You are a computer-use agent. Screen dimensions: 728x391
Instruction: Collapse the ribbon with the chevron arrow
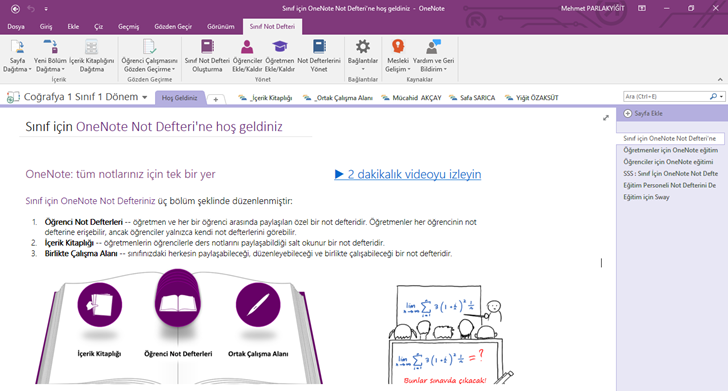click(720, 79)
